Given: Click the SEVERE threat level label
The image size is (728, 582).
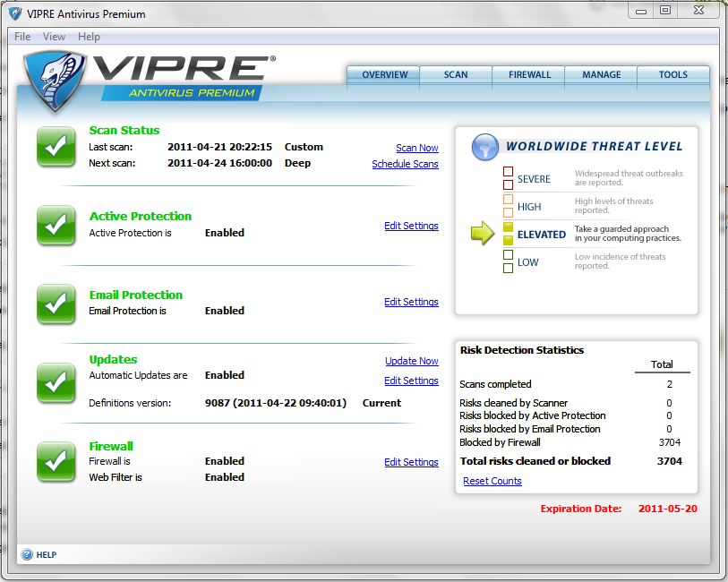Looking at the screenshot, I should click(534, 179).
